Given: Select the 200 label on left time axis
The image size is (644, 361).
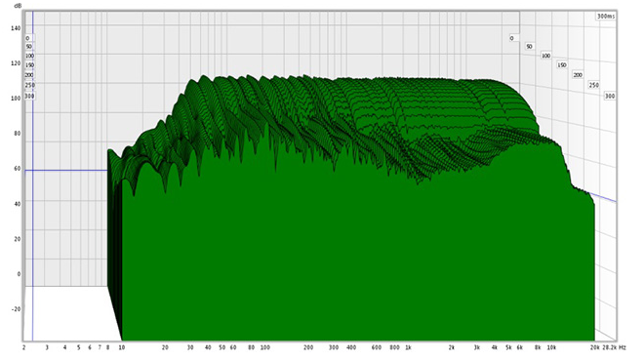Looking at the screenshot, I should (28, 75).
